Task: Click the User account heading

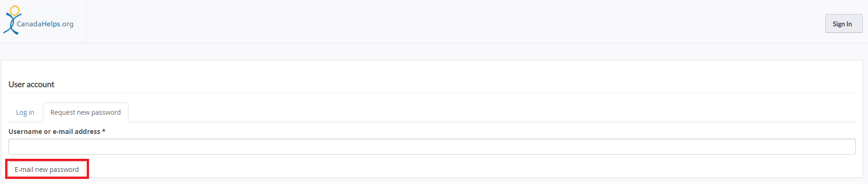Action: point(31,84)
